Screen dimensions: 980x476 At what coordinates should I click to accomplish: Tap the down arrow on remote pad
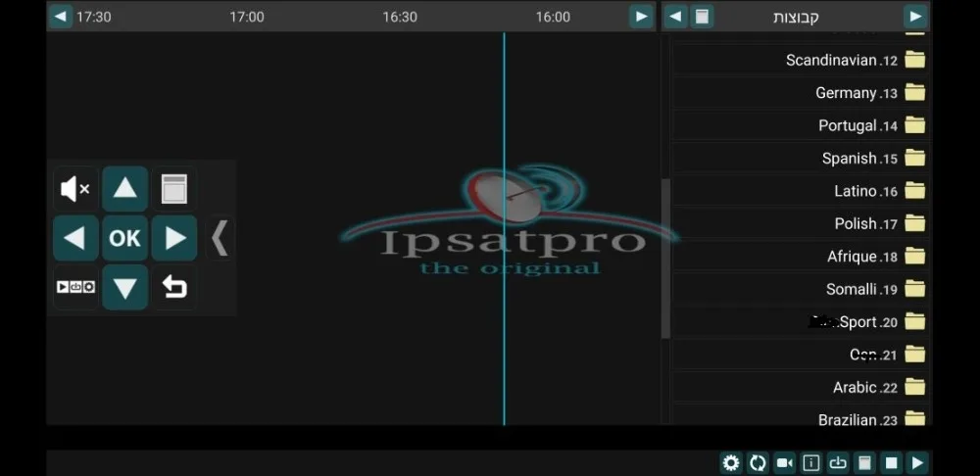pyautogui.click(x=125, y=287)
